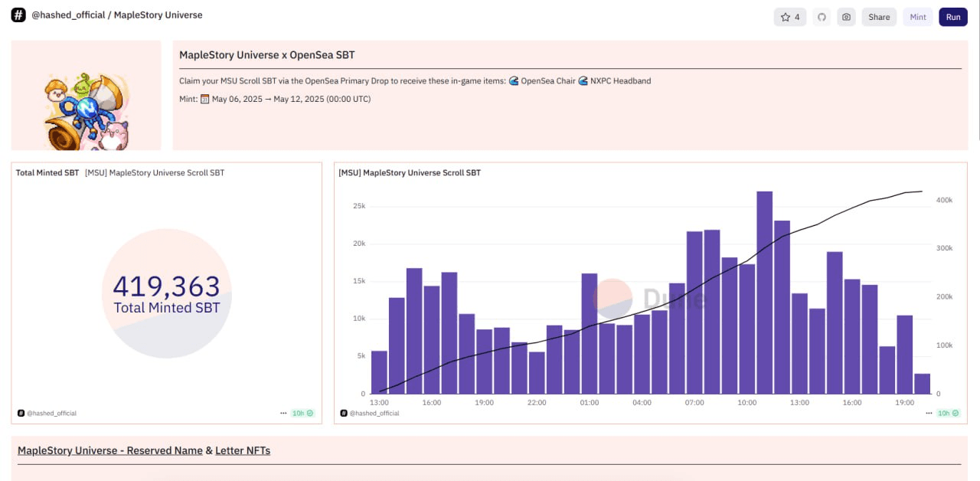Star this dashboard with the star button
The image size is (980, 481).
pos(790,17)
